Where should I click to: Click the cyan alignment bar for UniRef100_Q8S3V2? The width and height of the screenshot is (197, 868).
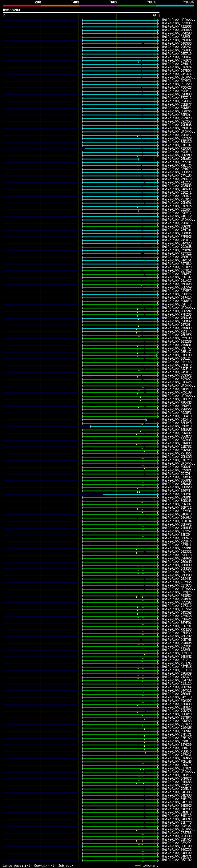tap(120, 376)
